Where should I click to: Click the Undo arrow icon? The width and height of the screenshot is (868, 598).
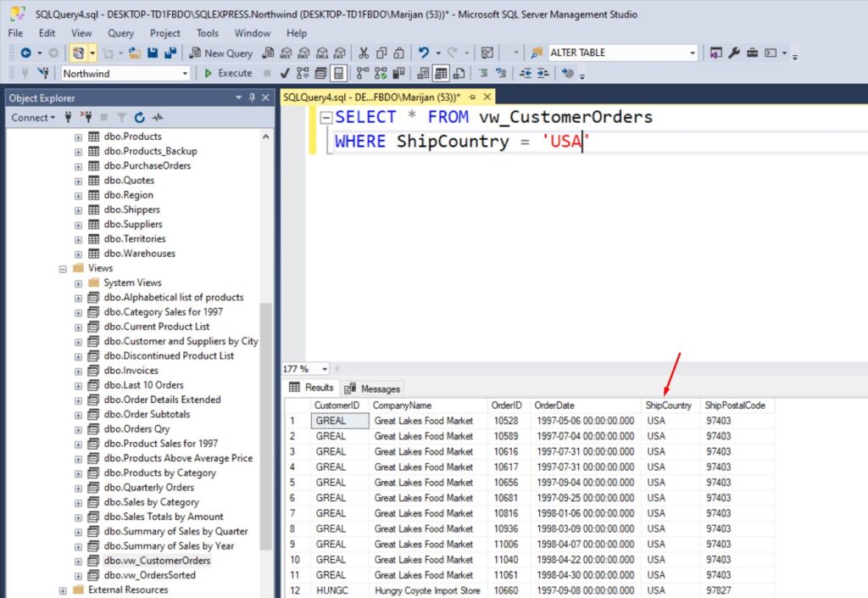424,53
